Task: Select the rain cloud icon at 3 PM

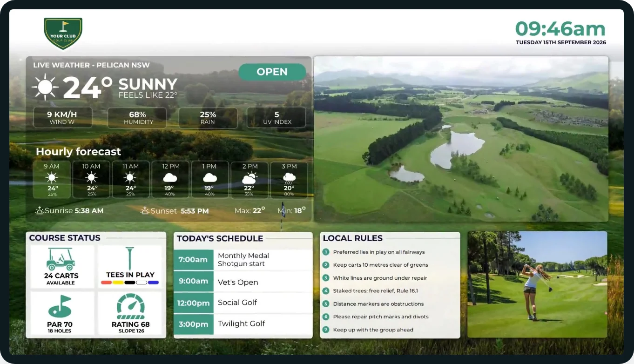Action: [289, 178]
